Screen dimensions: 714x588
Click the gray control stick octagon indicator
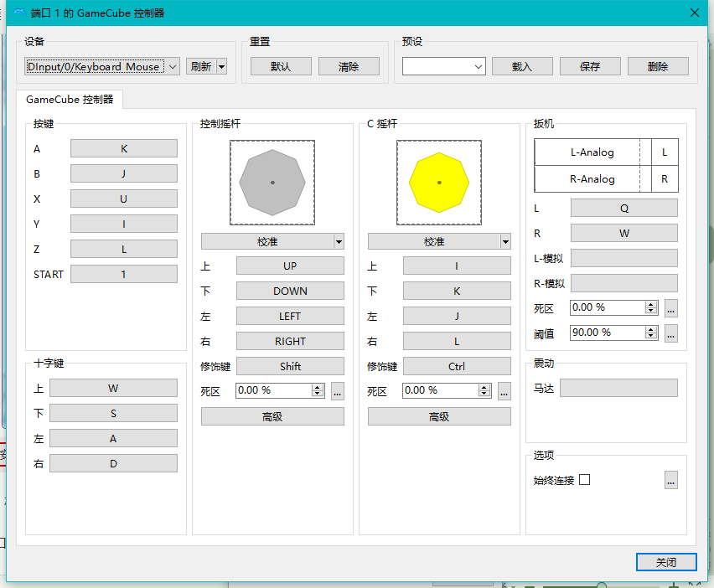272,183
